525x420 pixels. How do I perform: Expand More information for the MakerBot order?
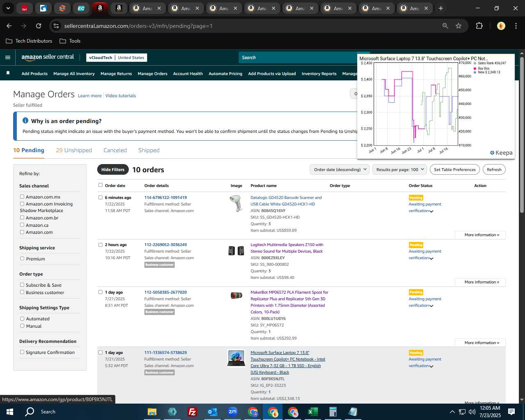[480, 343]
